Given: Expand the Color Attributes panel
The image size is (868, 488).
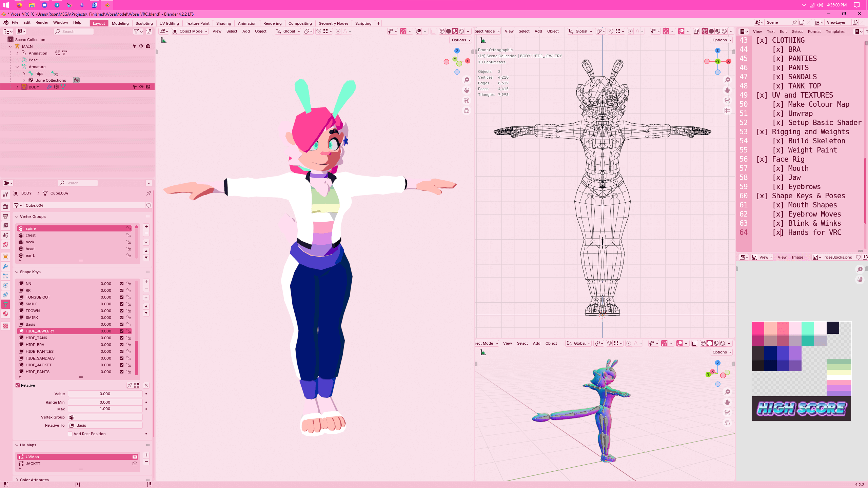Looking at the screenshot, I should coord(17,480).
